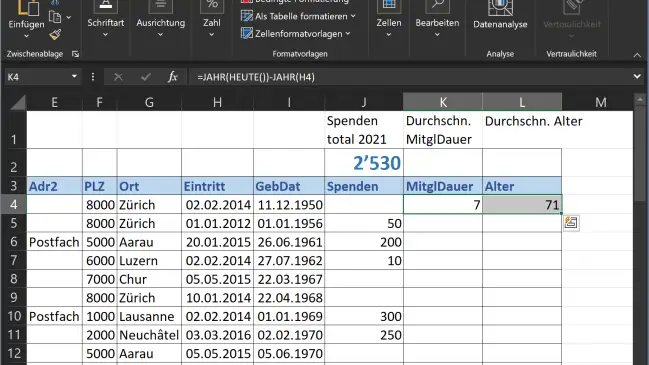Click the vertical scrollbar up arrow
The width and height of the screenshot is (649, 365).
coord(640,100)
